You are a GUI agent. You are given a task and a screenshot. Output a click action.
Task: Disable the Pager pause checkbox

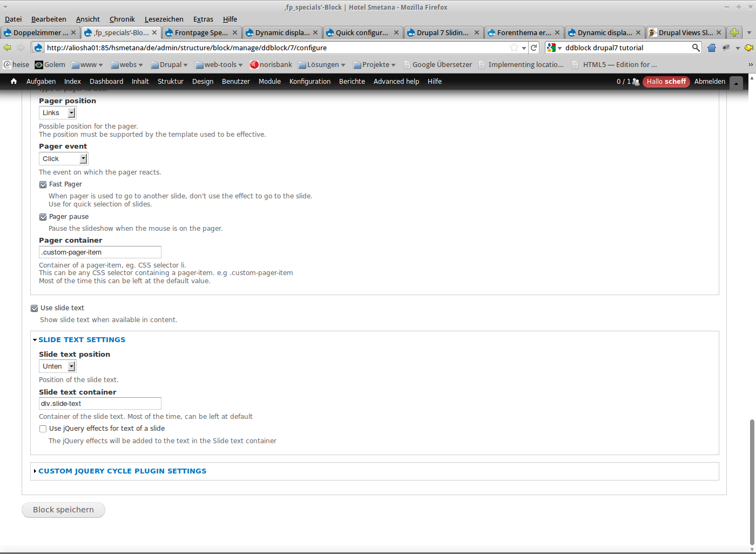click(x=43, y=217)
